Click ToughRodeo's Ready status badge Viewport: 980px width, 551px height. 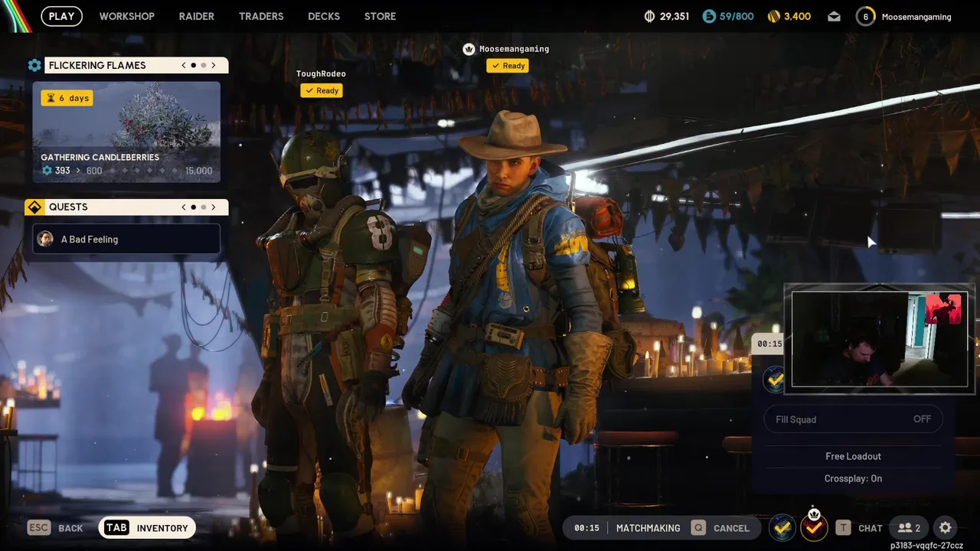click(322, 90)
